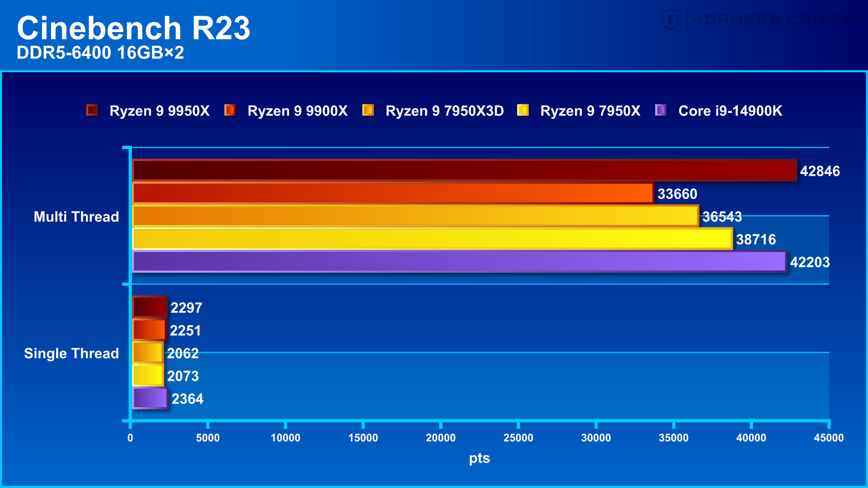The image size is (868, 488).
Task: Click the Multi Thread category label
Action: tap(76, 217)
